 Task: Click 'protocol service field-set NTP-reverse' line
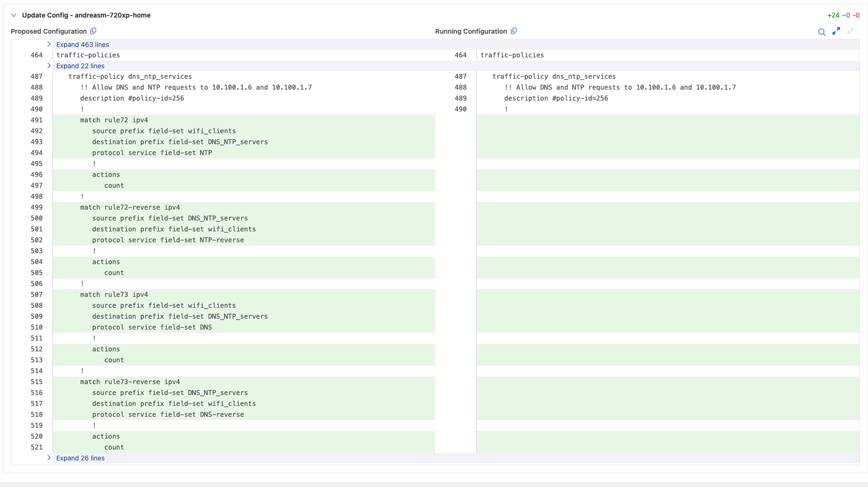tap(168, 240)
